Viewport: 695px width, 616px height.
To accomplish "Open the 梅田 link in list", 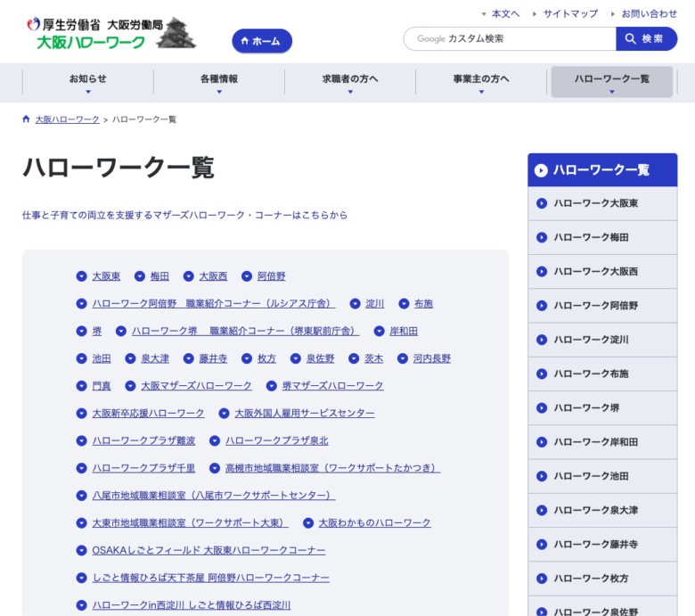I will pos(159,276).
